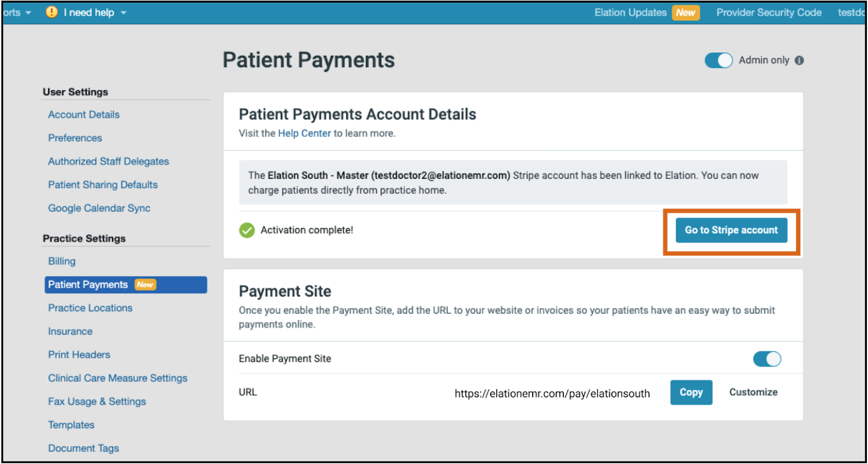Select Google Calendar Sync in User Settings
This screenshot has height=464, width=868.
click(x=99, y=208)
